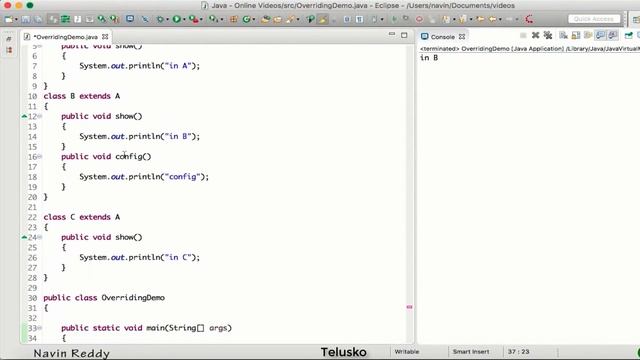
Task: Run the program with green play icon
Action: point(177,19)
